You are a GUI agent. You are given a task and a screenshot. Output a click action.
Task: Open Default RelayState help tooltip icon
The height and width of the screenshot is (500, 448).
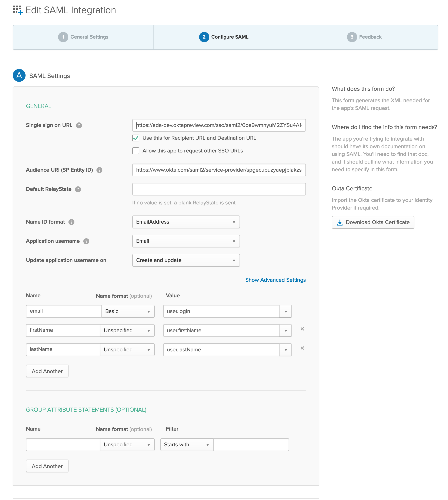[78, 189]
